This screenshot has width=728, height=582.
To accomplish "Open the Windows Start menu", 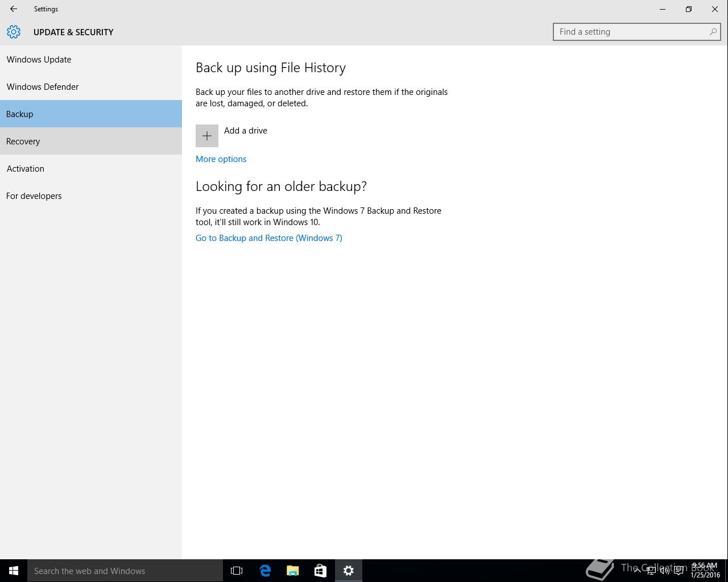I will pyautogui.click(x=14, y=571).
